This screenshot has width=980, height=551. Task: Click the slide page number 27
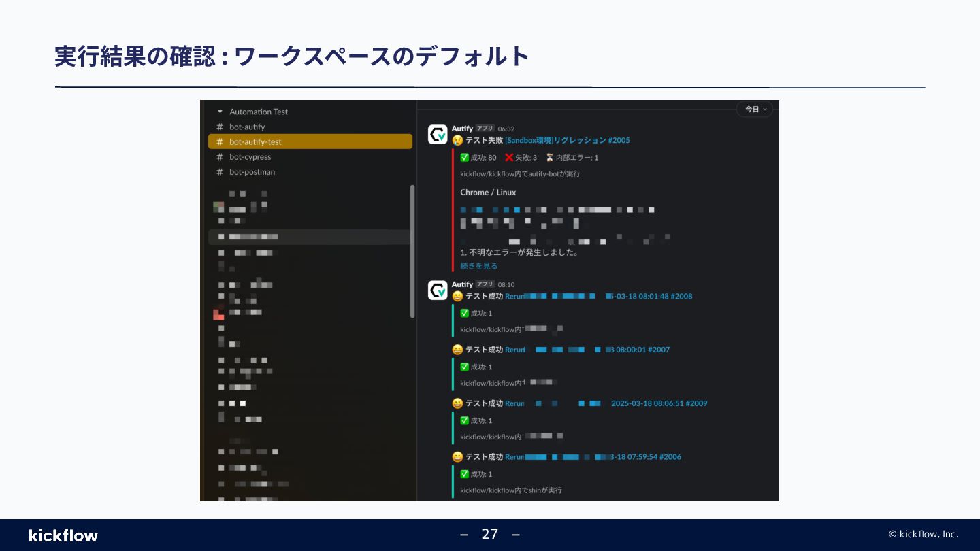(490, 534)
